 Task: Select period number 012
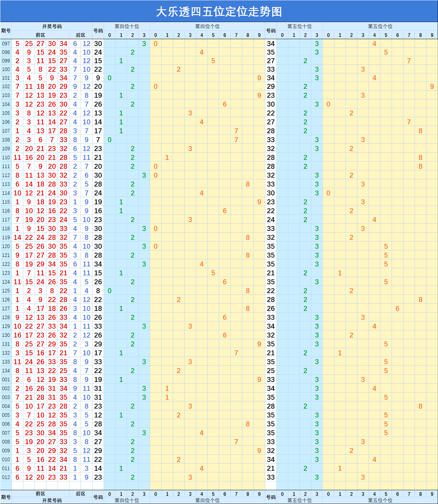6,477
